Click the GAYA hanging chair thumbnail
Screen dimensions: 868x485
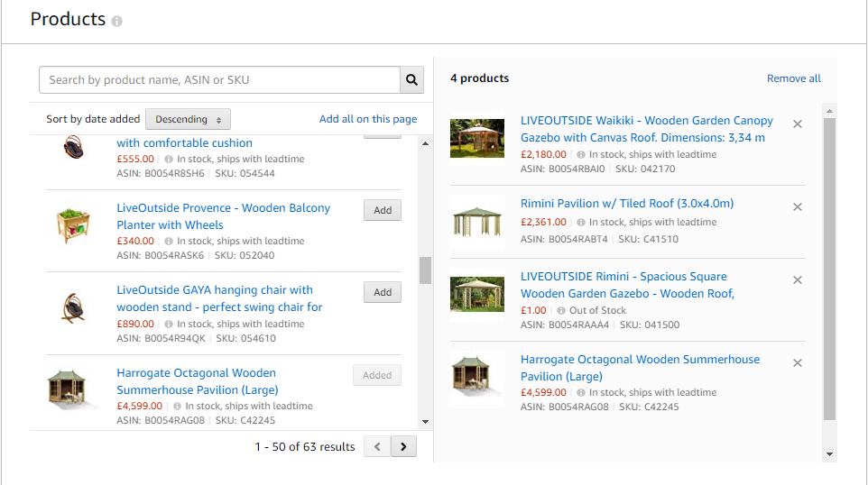[73, 307]
